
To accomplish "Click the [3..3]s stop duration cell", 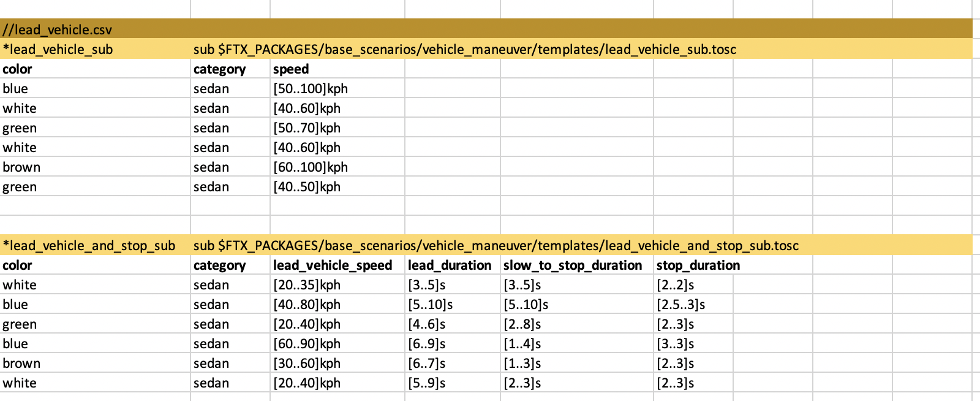I will click(676, 344).
